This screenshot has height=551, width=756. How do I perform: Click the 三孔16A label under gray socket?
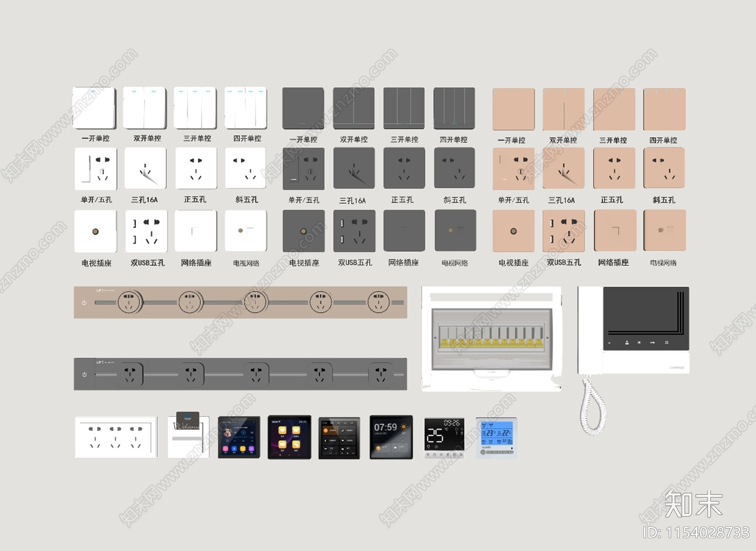tap(353, 201)
